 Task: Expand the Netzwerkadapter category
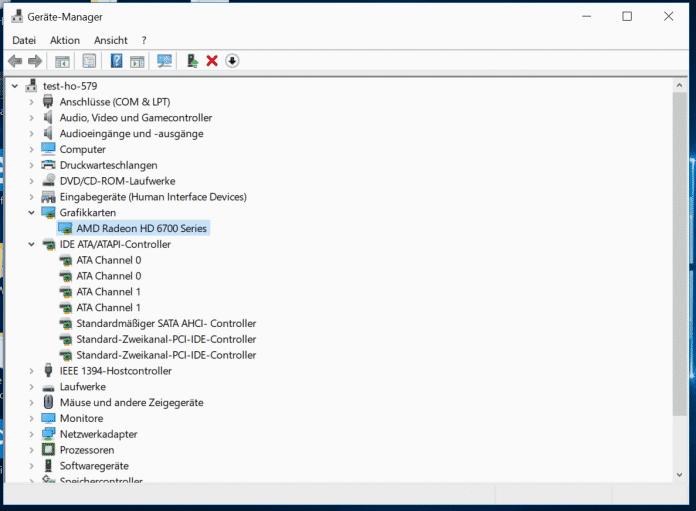point(32,435)
